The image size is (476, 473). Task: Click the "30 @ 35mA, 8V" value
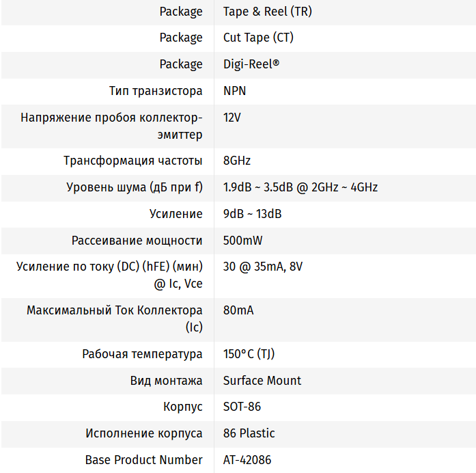[263, 267]
